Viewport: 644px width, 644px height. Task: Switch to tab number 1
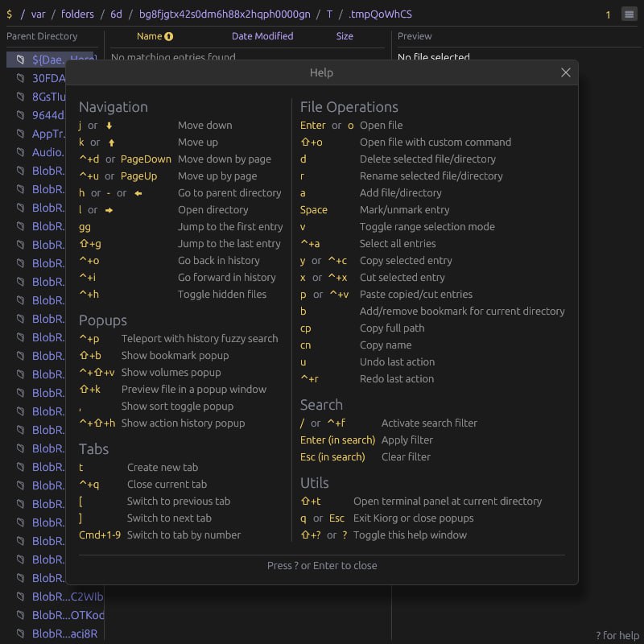coord(608,14)
